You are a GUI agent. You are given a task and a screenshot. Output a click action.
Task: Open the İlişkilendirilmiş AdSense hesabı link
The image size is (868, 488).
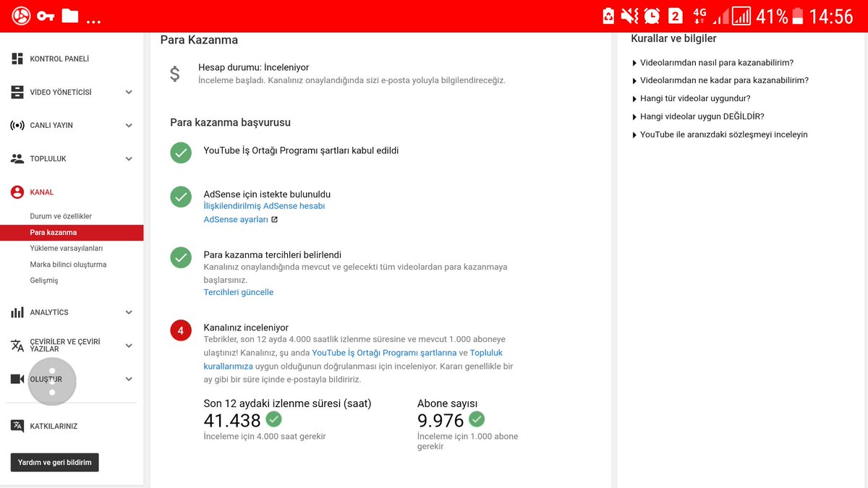click(x=264, y=206)
